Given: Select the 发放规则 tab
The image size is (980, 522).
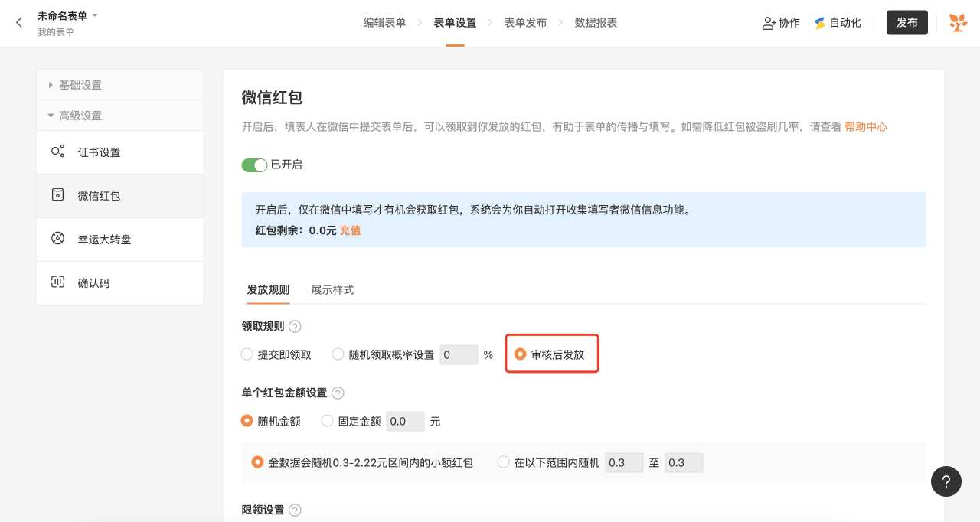Looking at the screenshot, I should pyautogui.click(x=268, y=290).
